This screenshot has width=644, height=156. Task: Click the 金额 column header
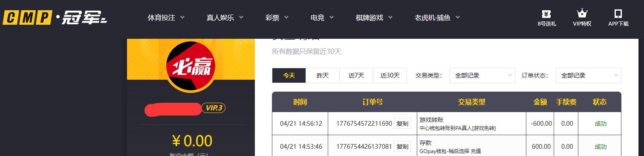coord(540,102)
